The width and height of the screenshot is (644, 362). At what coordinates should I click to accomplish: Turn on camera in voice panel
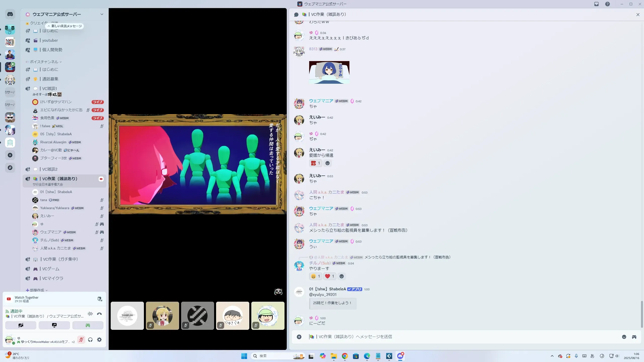(x=21, y=325)
